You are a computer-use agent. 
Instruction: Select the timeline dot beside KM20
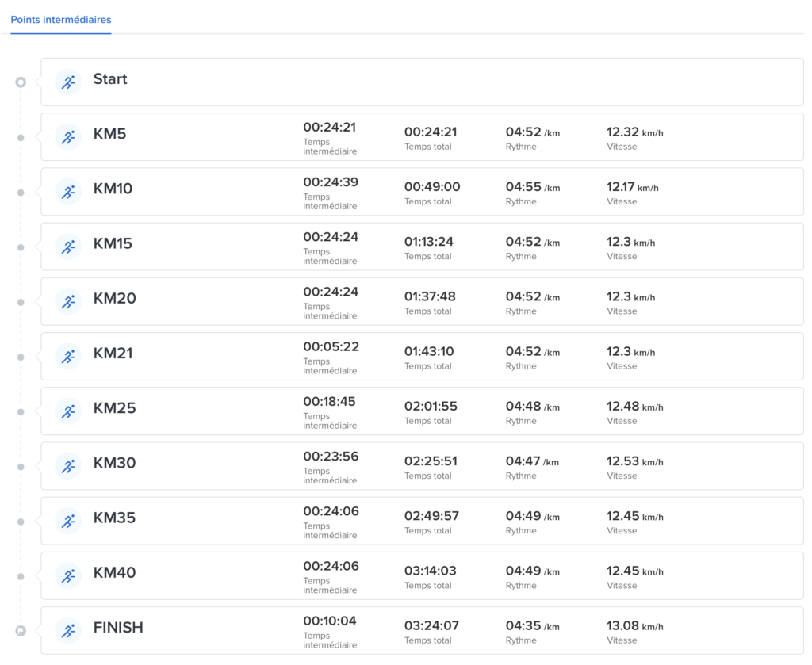[21, 302]
